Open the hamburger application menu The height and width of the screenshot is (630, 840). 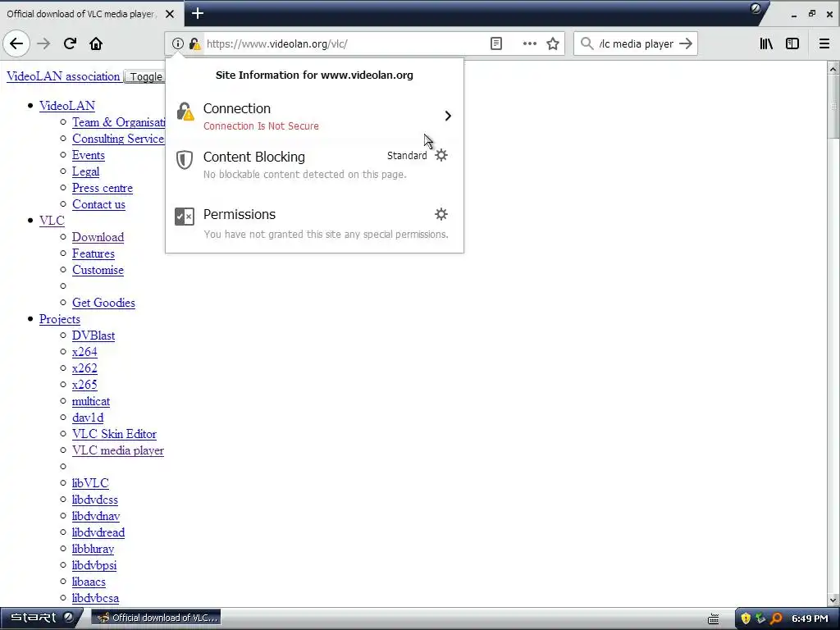pos(824,43)
